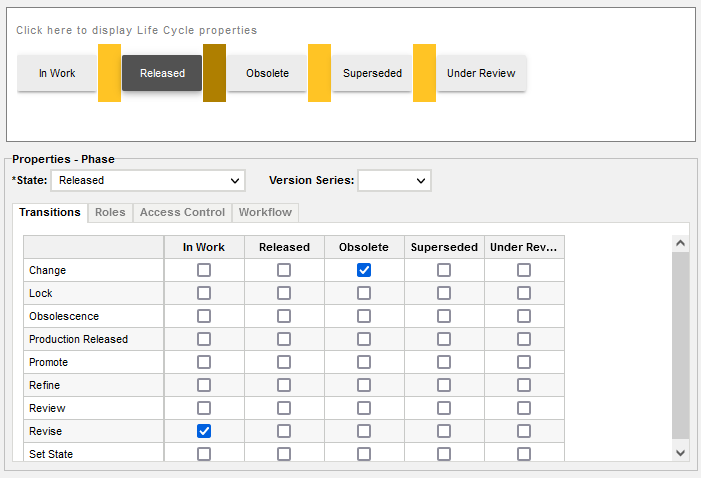The height and width of the screenshot is (478, 701).
Task: Click 'Click here to display Life Cycle properties'
Action: (136, 31)
